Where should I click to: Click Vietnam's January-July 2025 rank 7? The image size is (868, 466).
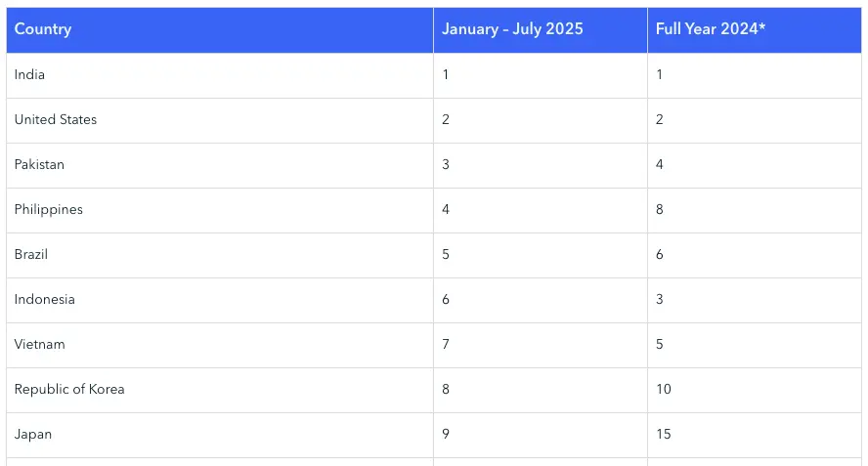(541, 345)
